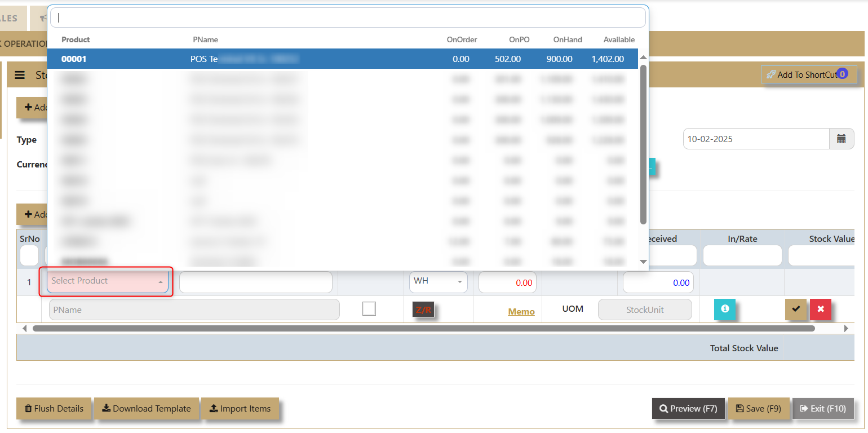The height and width of the screenshot is (433, 868).
Task: Click Add To ShortCut rocket button
Action: 808,75
